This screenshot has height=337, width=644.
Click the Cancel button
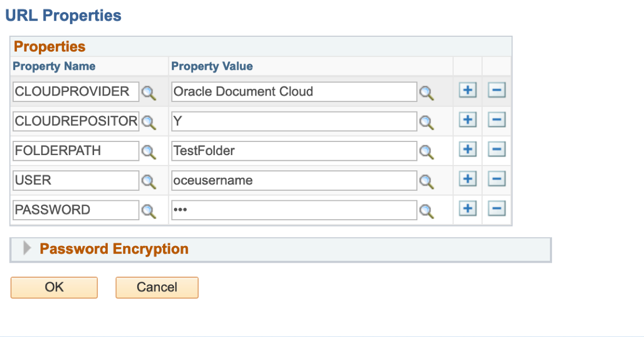(x=157, y=287)
